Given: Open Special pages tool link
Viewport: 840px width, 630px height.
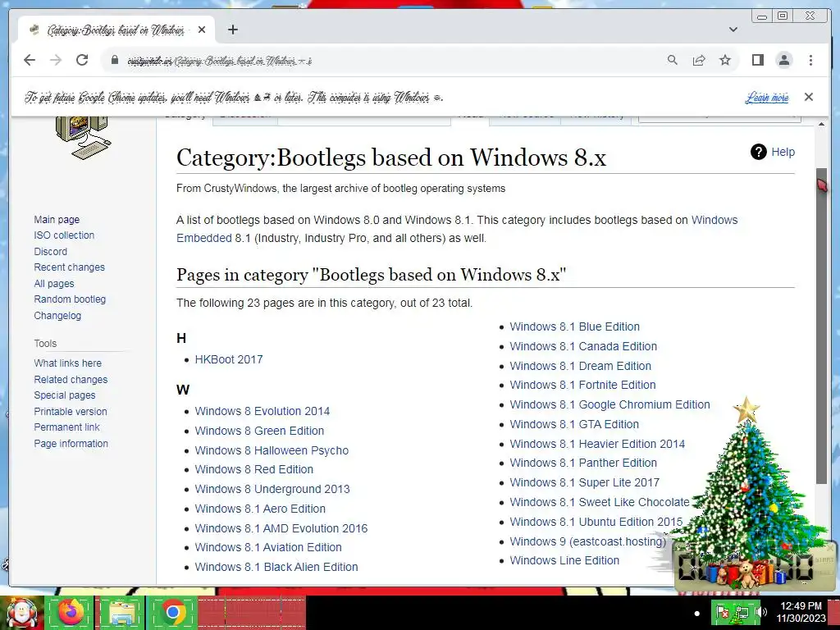Looking at the screenshot, I should coord(65,395).
